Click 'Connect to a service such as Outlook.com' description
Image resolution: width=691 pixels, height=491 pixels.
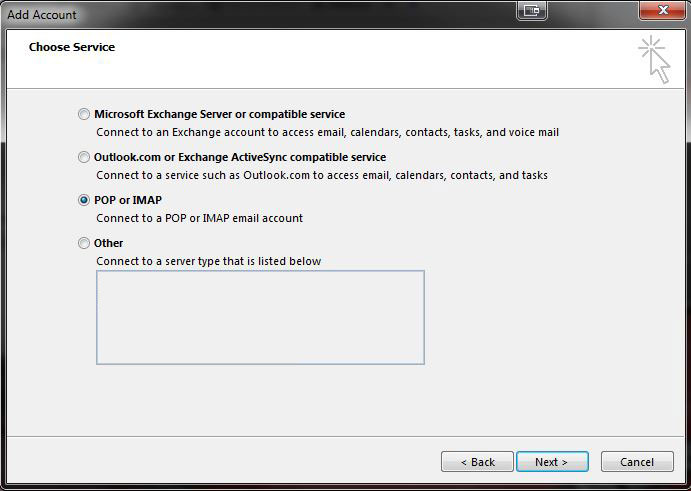pos(322,175)
